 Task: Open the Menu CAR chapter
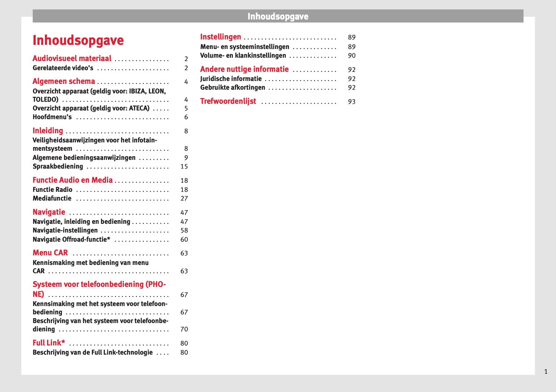click(50, 253)
